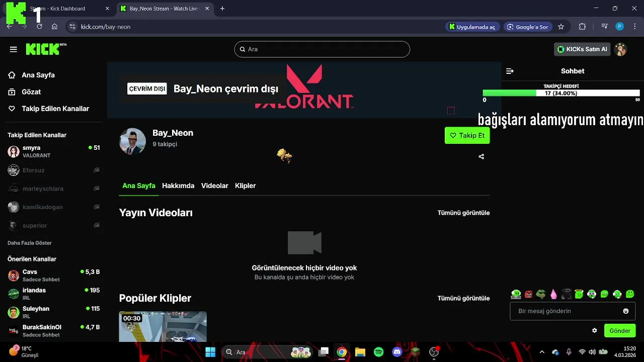View all under Yayın Videoları
Screen dimensions: 644x362
[x=463, y=213]
